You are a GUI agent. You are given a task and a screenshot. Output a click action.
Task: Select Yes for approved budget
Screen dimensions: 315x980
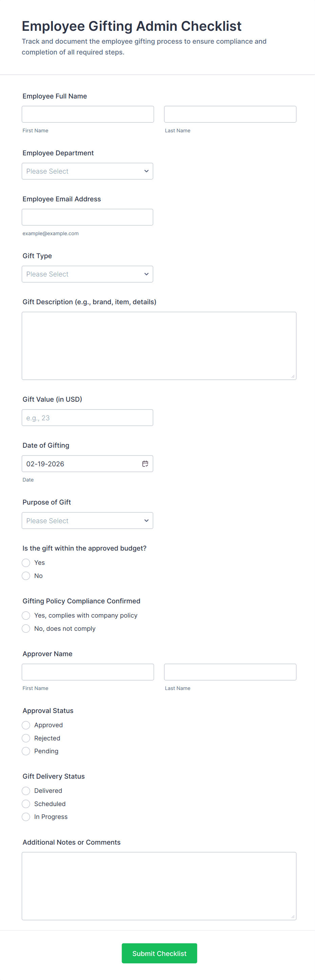[26, 563]
